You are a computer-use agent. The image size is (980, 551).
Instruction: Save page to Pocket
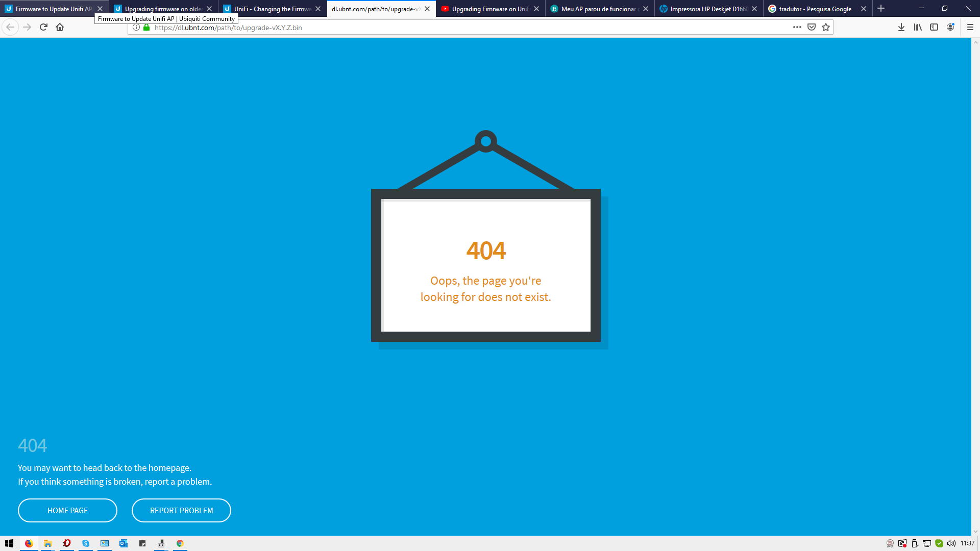point(812,27)
